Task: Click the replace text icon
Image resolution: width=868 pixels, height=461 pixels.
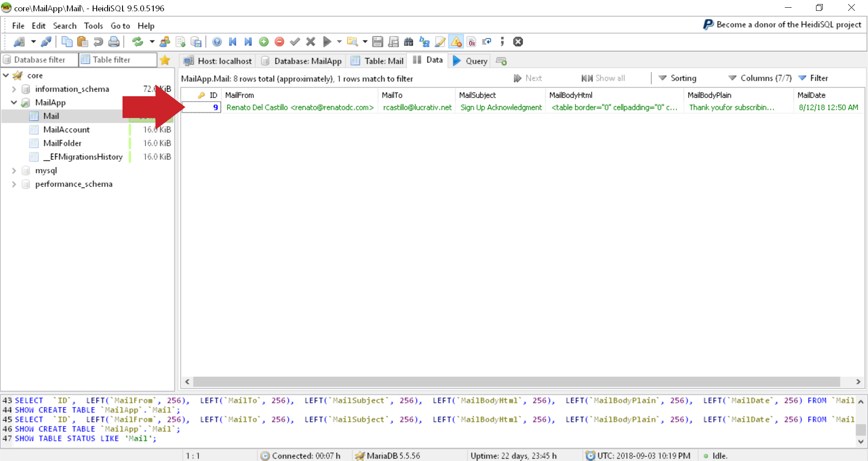Action: 425,42
